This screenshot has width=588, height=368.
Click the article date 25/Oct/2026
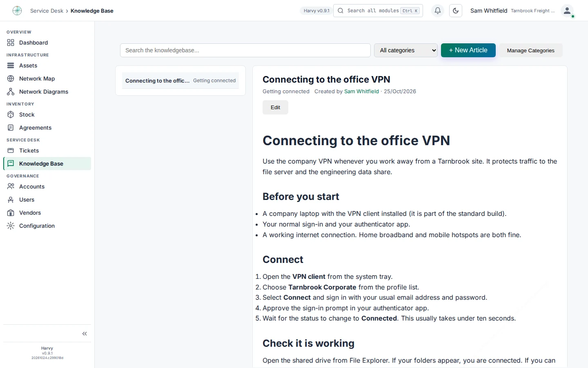tap(400, 92)
